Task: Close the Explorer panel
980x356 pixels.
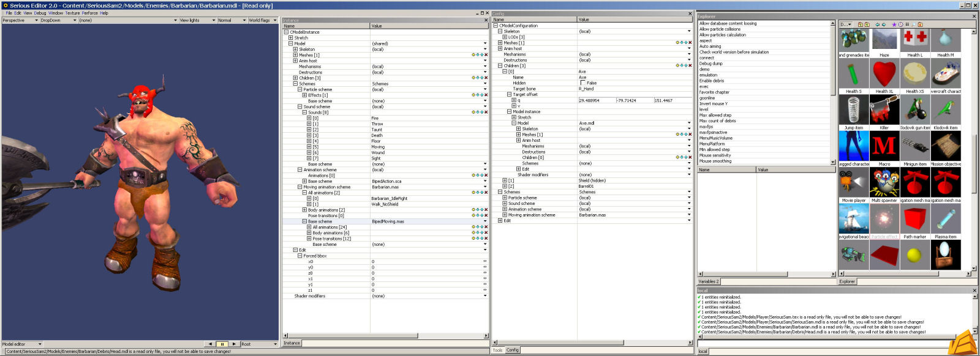Action: tap(974, 17)
